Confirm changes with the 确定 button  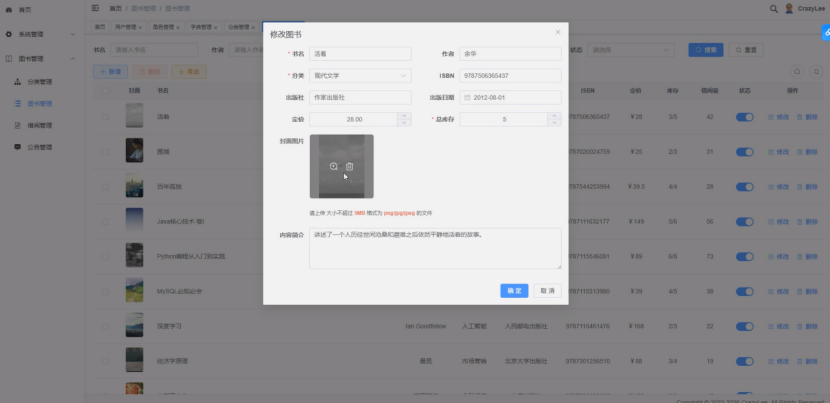[514, 291]
